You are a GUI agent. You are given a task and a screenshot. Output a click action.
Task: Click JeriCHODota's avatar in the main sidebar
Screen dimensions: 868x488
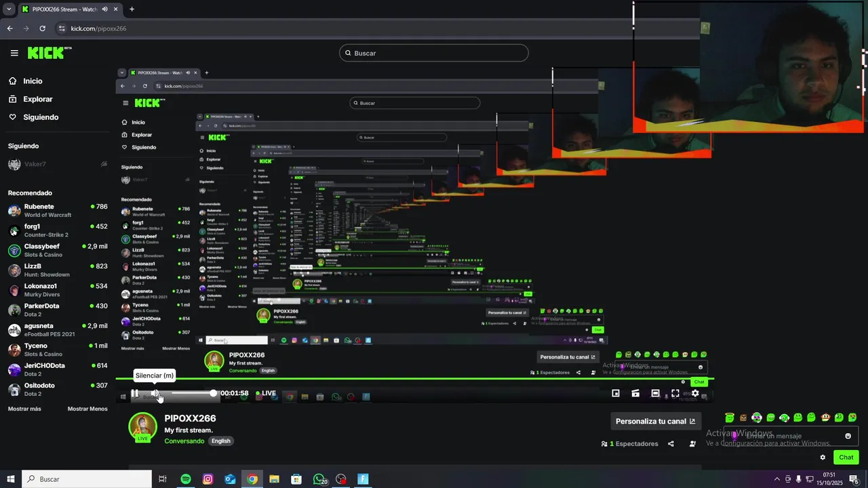14,369
